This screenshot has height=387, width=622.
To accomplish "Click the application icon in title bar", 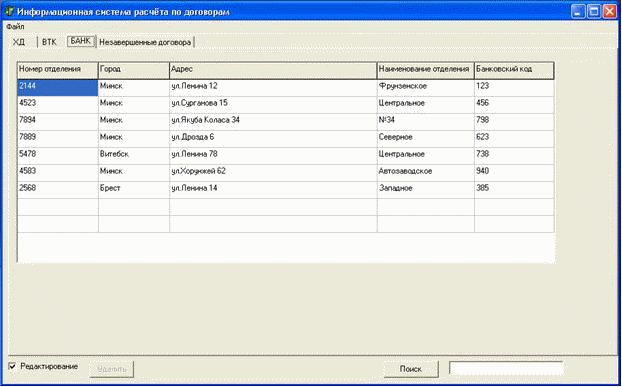I will 9,11.
